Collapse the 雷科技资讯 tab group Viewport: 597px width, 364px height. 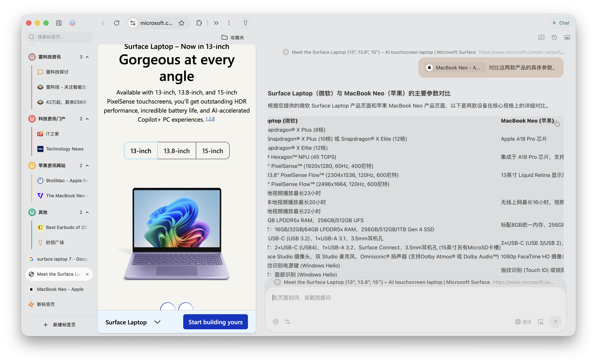coord(88,57)
